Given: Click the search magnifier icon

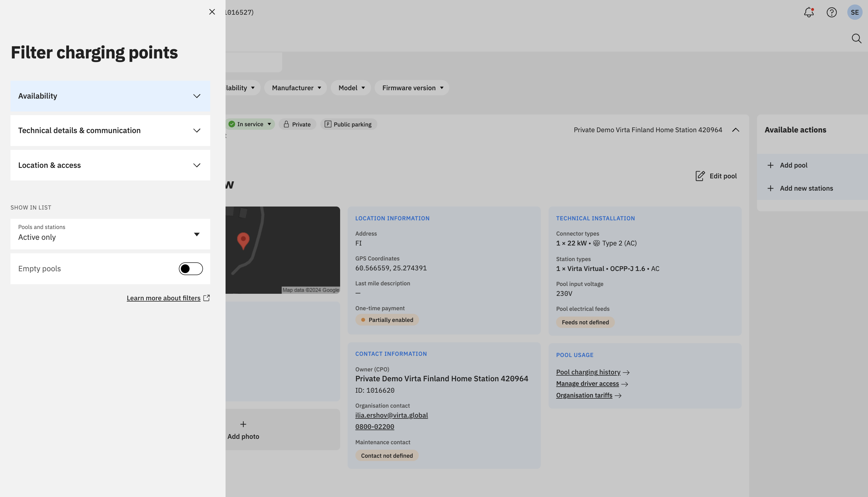Looking at the screenshot, I should pos(856,39).
